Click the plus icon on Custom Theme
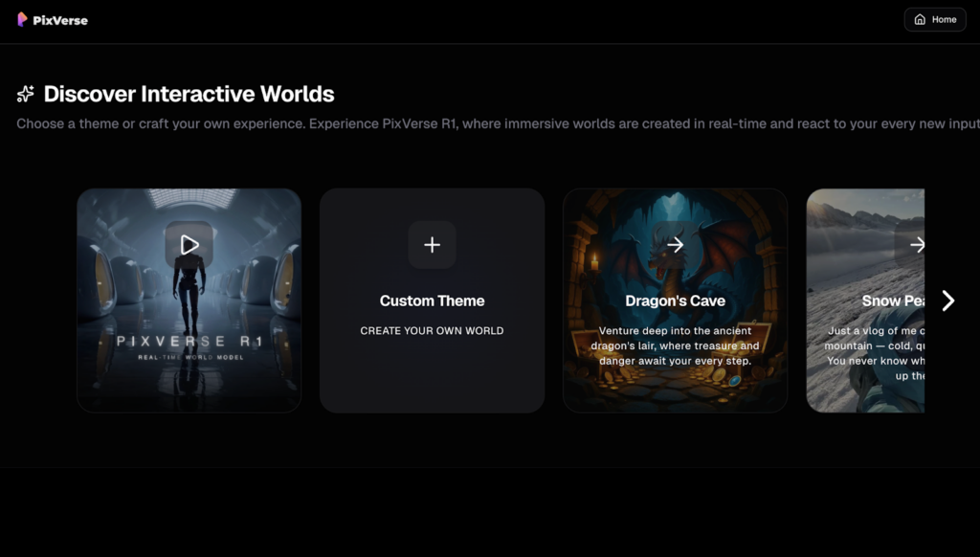 [432, 245]
